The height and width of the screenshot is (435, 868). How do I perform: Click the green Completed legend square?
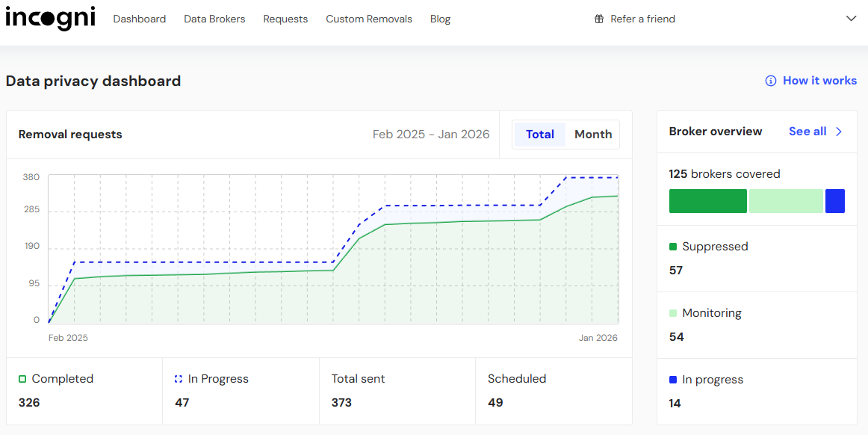[22, 378]
